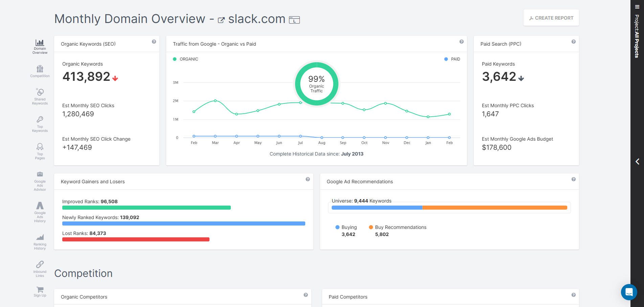The image size is (644, 307).
Task: Open the chat bubble in the bottom corner
Action: [629, 292]
